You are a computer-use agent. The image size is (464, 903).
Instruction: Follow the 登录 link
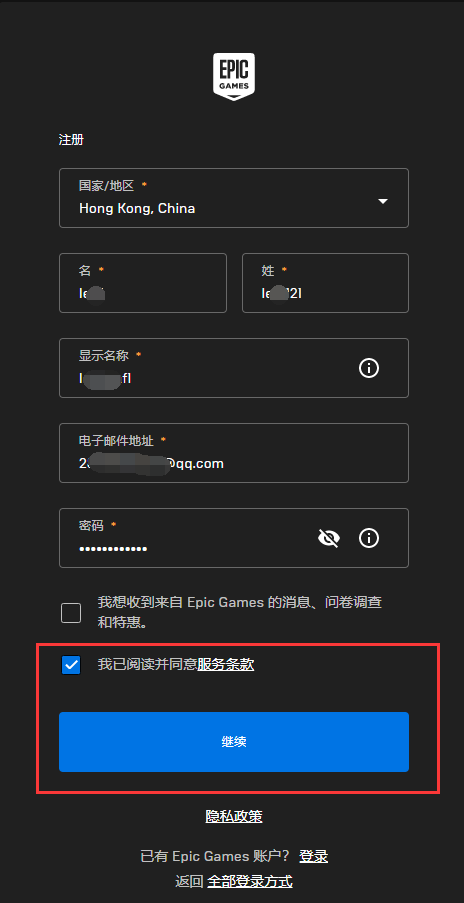pyautogui.click(x=314, y=856)
